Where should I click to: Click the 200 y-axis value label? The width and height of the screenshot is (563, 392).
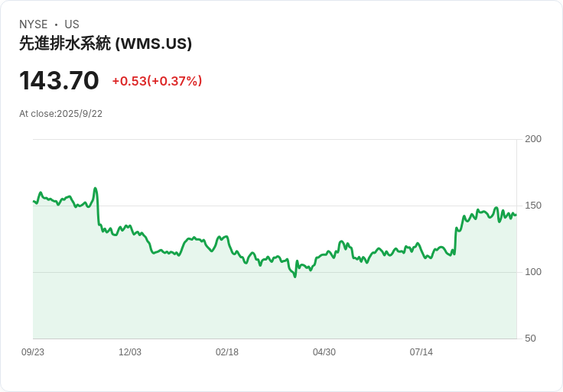(533, 139)
